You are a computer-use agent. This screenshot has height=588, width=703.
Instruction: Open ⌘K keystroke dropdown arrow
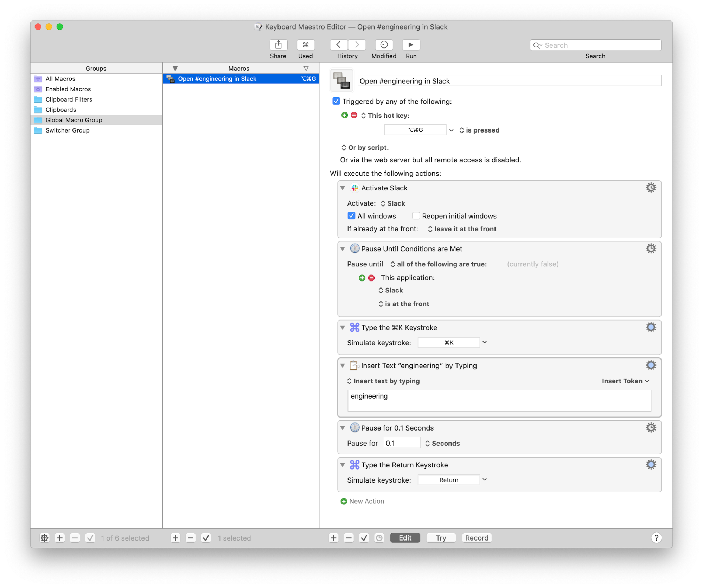click(485, 342)
